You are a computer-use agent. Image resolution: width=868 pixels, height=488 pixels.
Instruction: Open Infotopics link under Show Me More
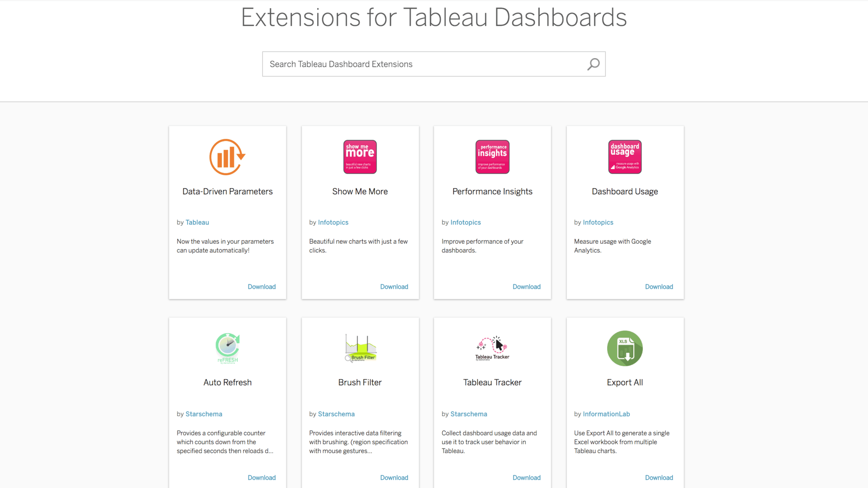click(x=333, y=222)
